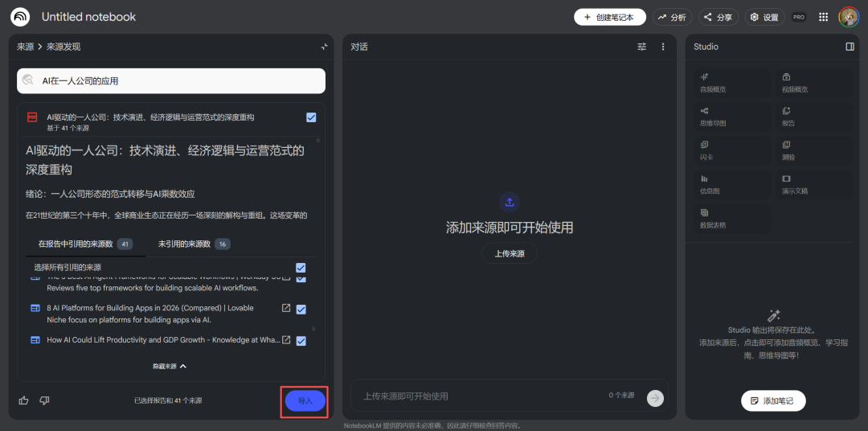The height and width of the screenshot is (431, 868).
Task: Open chat configuration sliders icon
Action: click(x=642, y=47)
